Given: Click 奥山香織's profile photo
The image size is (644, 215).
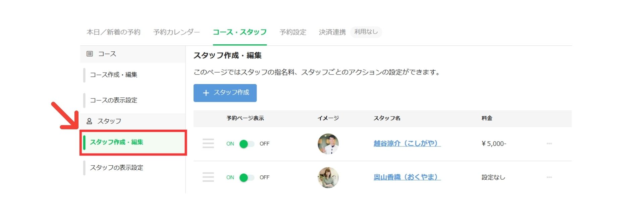Looking at the screenshot, I should [x=328, y=177].
